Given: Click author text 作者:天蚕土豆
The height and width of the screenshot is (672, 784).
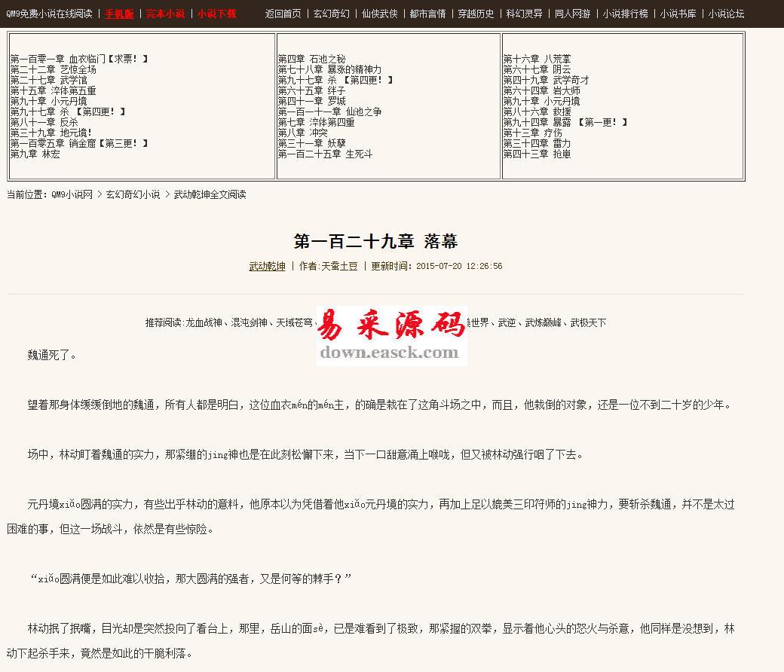Looking at the screenshot, I should coord(329,266).
